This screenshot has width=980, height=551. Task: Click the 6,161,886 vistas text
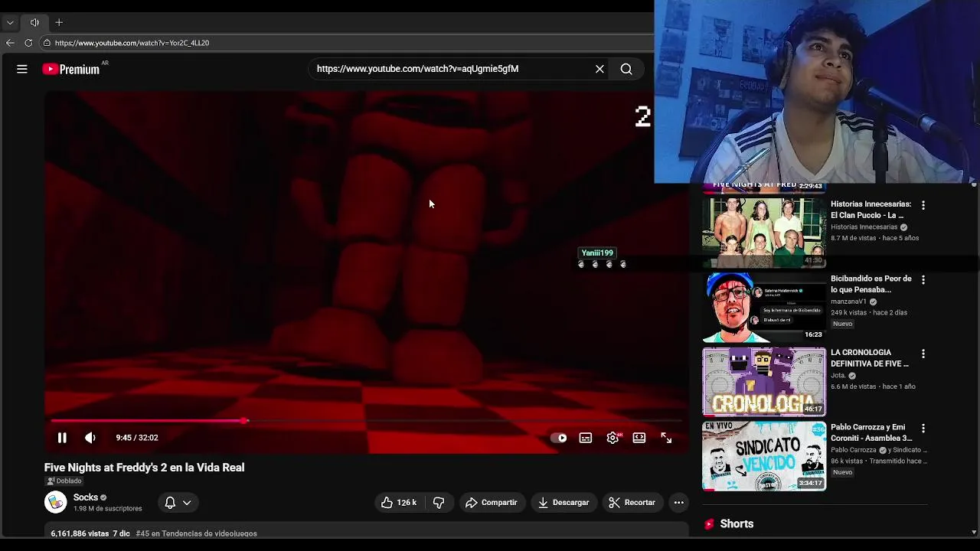tap(80, 533)
